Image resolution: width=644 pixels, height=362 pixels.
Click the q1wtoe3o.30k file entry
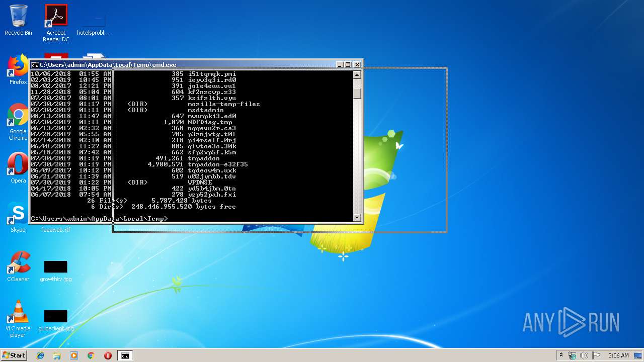click(x=212, y=146)
